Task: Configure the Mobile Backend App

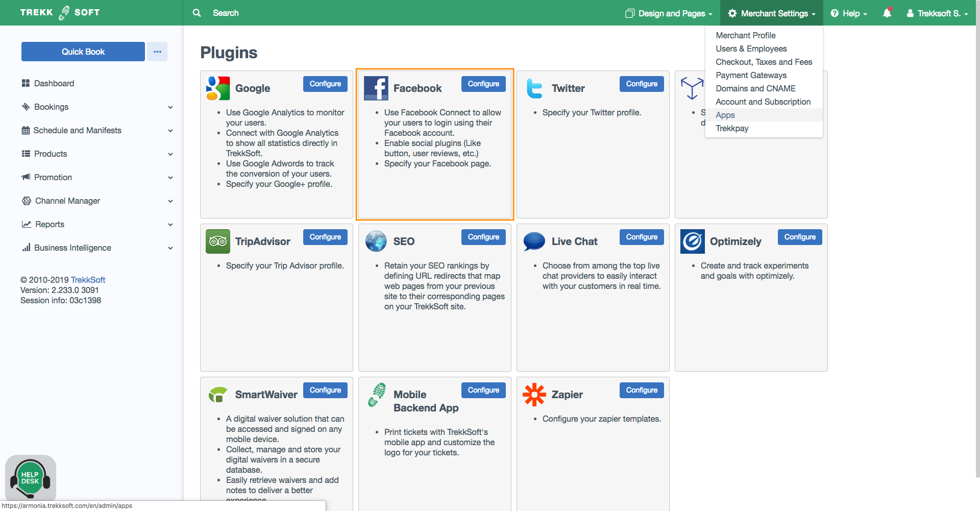Action: pyautogui.click(x=483, y=390)
